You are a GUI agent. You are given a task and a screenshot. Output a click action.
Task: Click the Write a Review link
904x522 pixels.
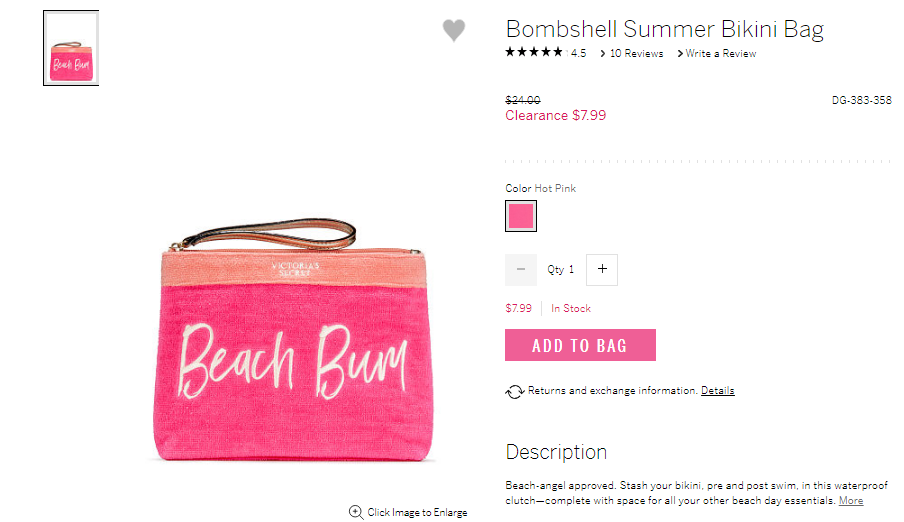point(721,54)
